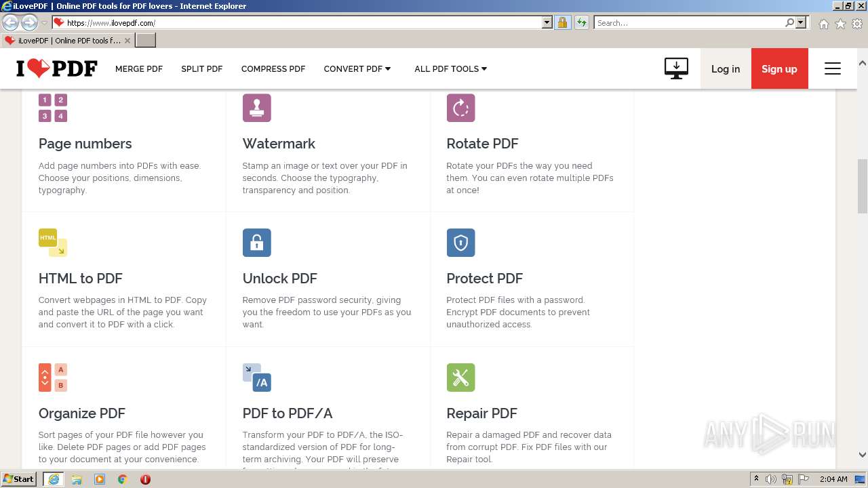
Task: Open Chrome in the taskbar
Action: [x=123, y=479]
